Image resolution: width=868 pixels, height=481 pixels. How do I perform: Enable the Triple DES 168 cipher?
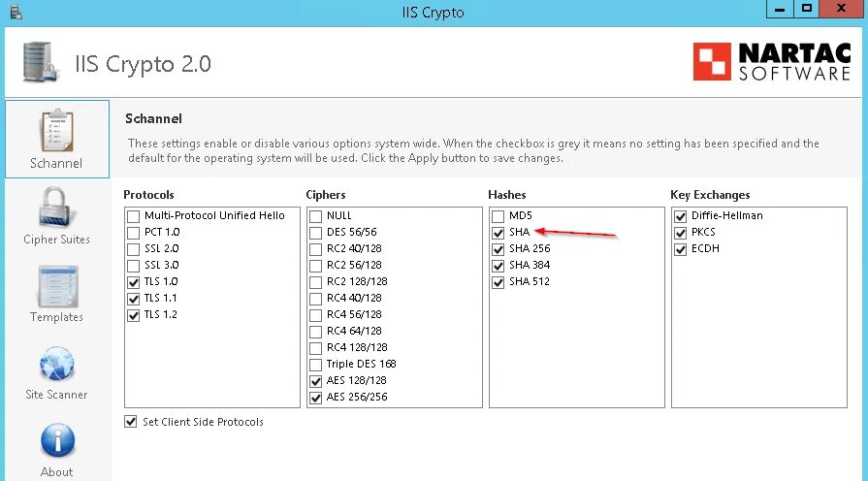tap(315, 365)
